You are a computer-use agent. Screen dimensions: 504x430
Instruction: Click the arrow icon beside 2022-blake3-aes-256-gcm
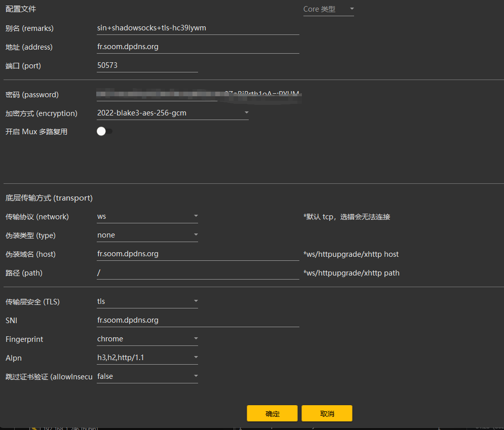246,113
